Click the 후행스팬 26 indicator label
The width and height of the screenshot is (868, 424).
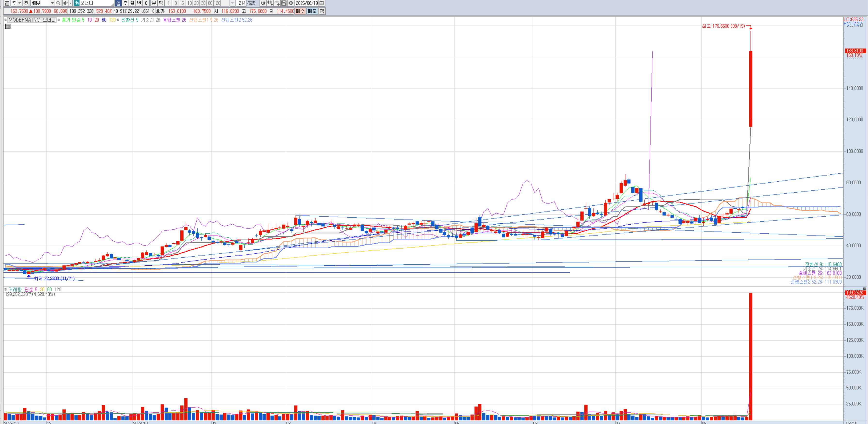coord(175,20)
